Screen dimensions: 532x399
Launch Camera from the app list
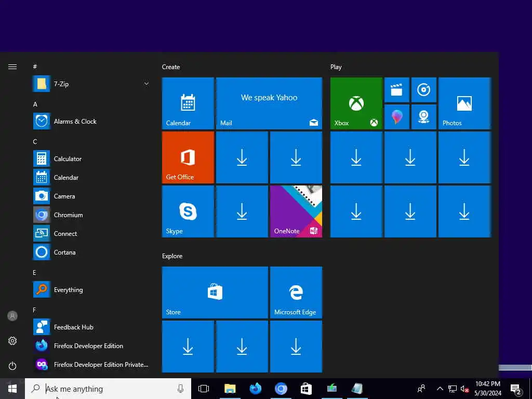click(91, 196)
